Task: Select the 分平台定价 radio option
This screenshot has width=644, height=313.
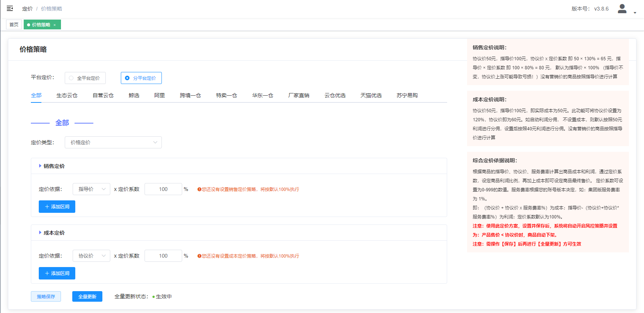Action: (127, 78)
